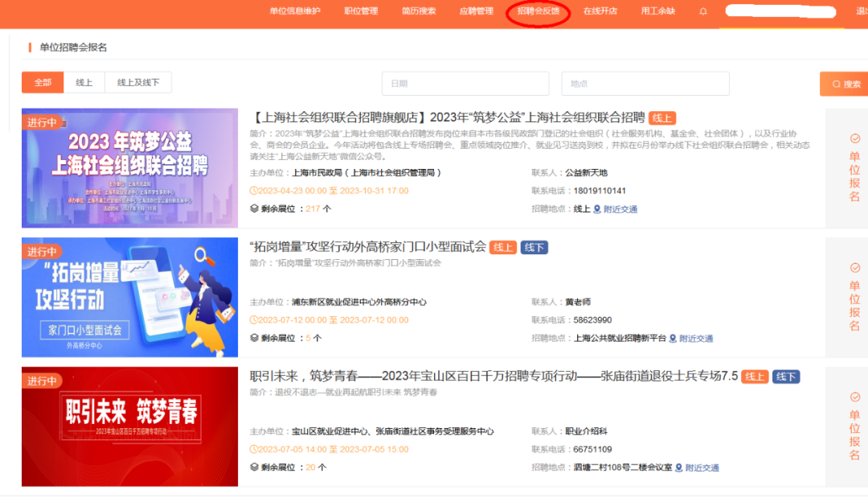Open the 2023年筑梦公益 banner thumbnail

[x=129, y=168]
